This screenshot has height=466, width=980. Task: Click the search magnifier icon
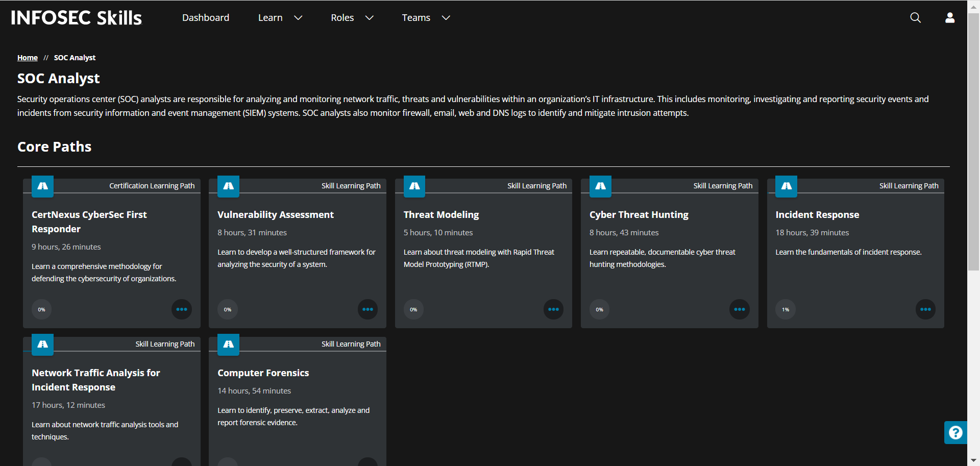click(915, 18)
